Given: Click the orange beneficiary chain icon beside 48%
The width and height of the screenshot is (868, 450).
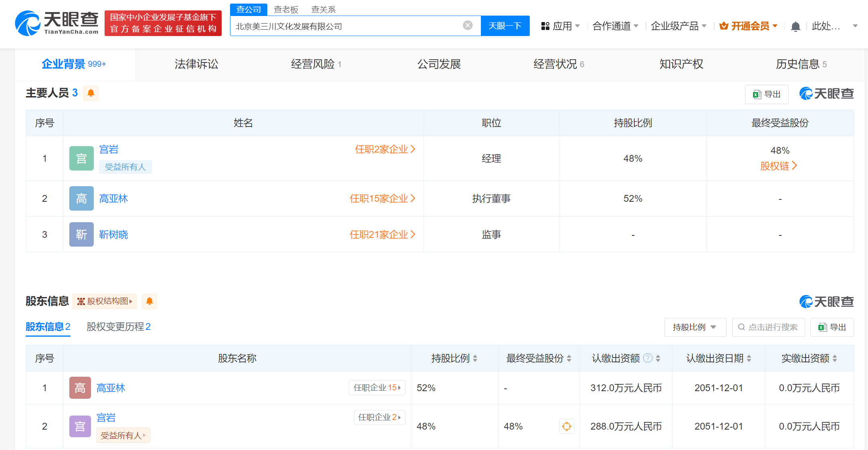Looking at the screenshot, I should [x=567, y=426].
